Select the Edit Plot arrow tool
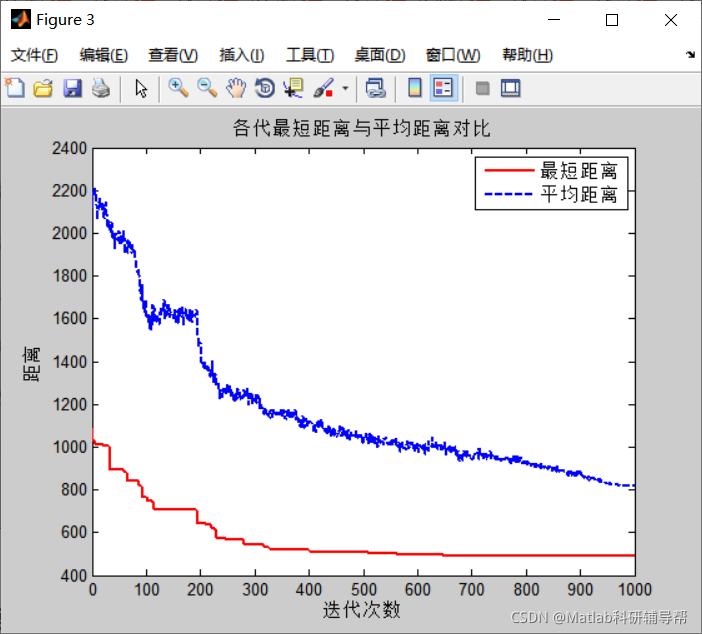702x634 pixels. 141,88
